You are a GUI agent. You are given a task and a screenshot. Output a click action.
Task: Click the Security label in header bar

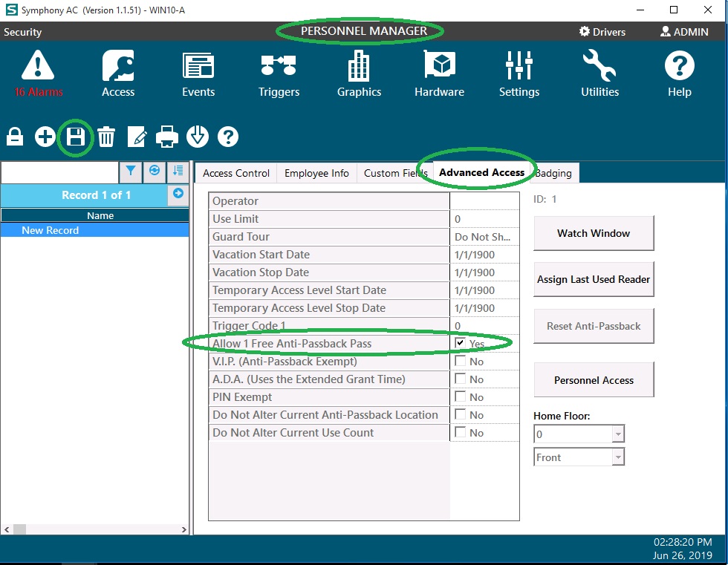coord(23,32)
